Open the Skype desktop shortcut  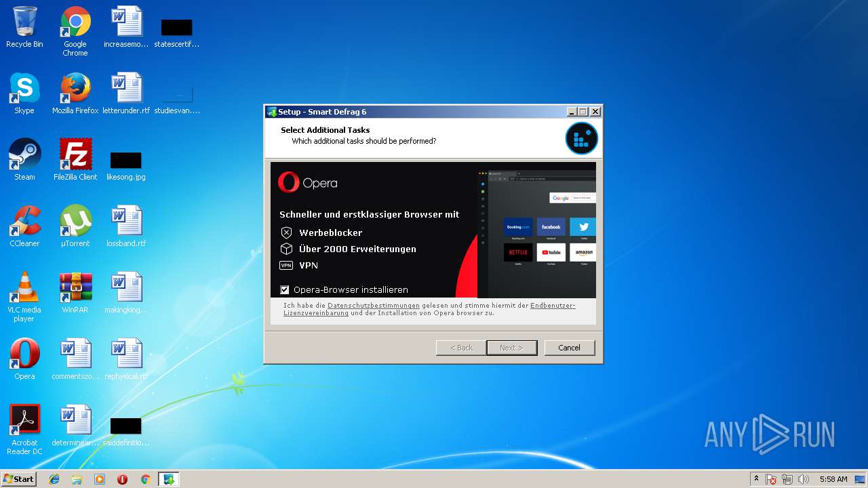coord(24,94)
